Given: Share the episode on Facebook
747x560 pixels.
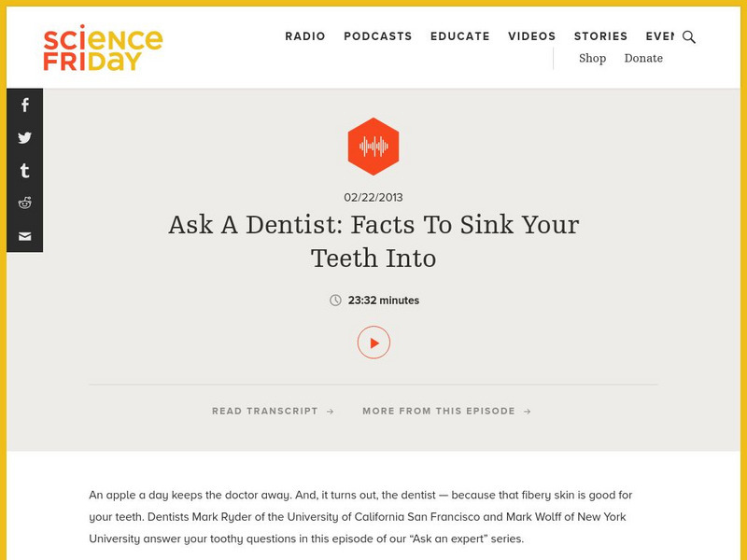Looking at the screenshot, I should click(x=23, y=105).
